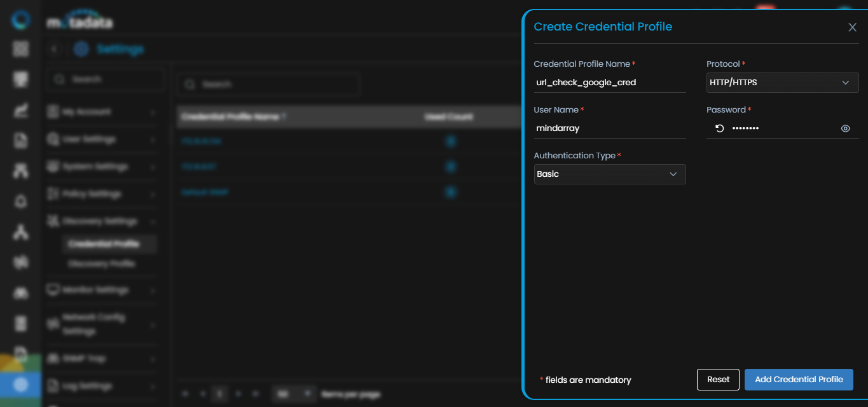The width and height of the screenshot is (868, 407).
Task: Expand System Settings chevron in settings menu
Action: point(153,167)
